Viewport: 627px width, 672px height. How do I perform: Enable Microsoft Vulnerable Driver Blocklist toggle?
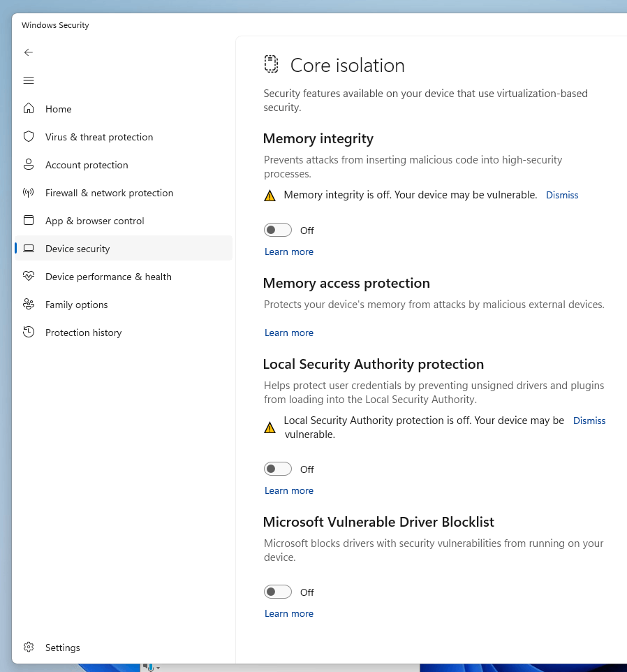(x=277, y=592)
